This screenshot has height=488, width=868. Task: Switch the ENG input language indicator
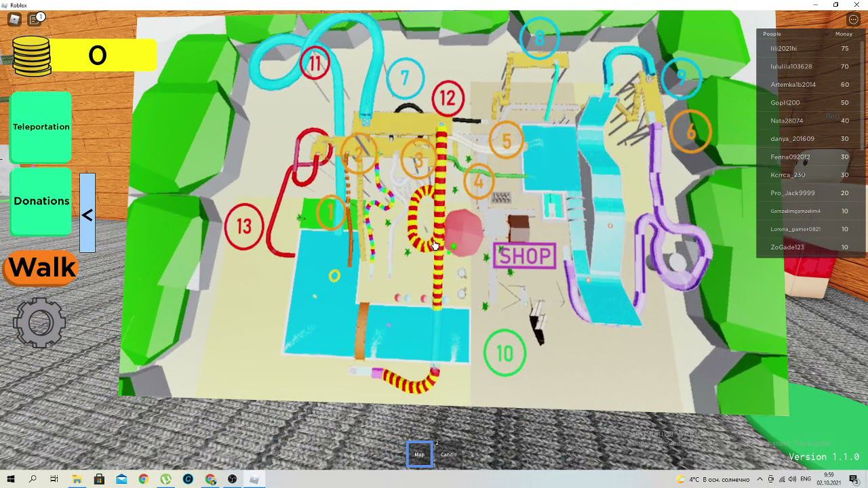pyautogui.click(x=806, y=479)
